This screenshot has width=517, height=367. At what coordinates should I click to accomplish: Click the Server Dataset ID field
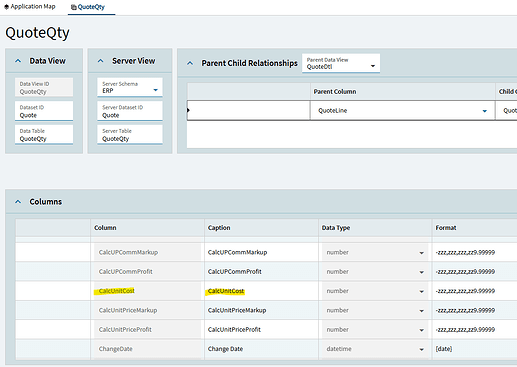click(130, 111)
